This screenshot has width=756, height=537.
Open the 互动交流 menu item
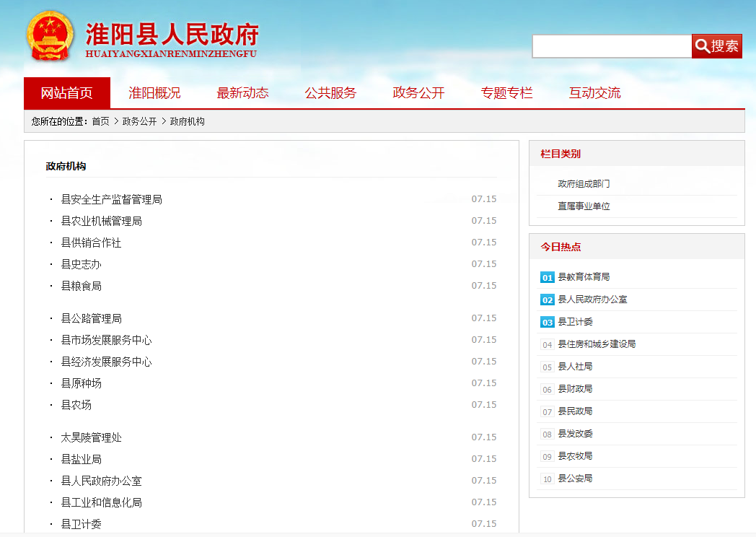[x=594, y=93]
